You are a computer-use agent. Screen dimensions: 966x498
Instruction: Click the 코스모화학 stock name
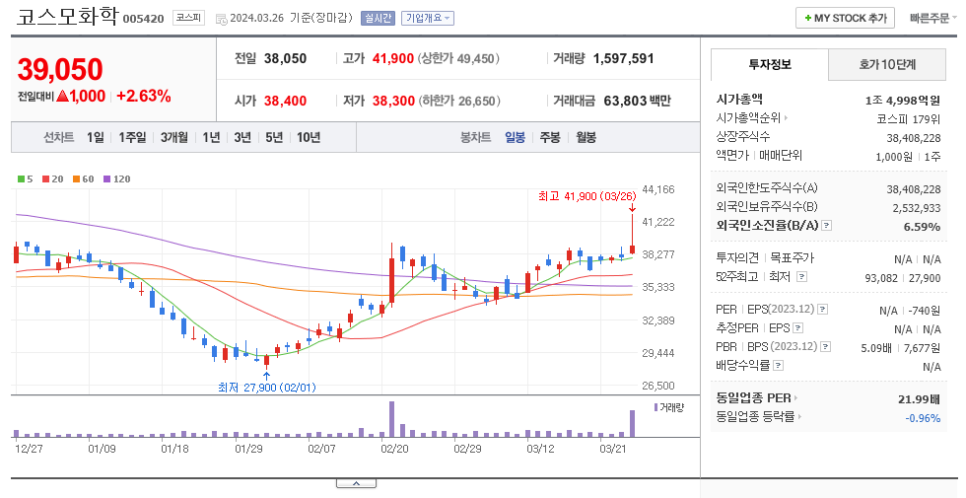pyautogui.click(x=67, y=16)
